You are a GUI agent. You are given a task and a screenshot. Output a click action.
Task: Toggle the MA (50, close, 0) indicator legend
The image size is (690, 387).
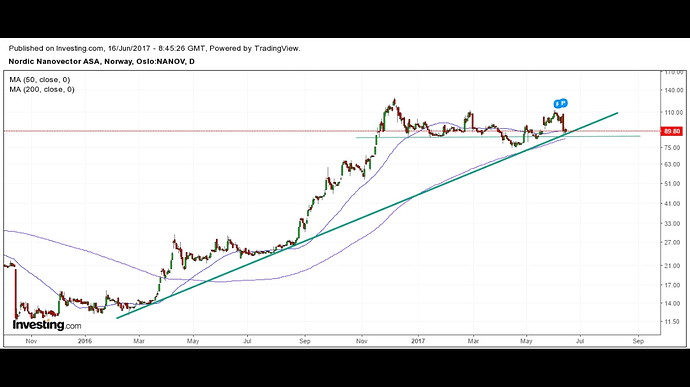(40, 80)
